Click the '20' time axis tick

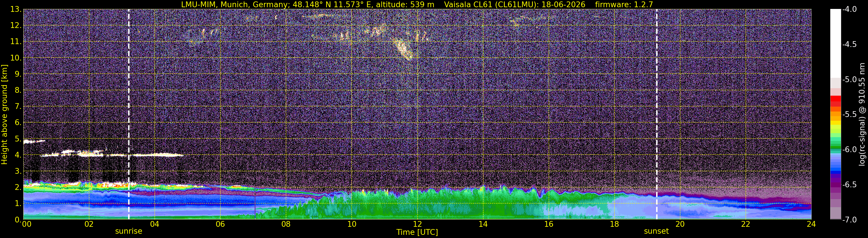680,224
